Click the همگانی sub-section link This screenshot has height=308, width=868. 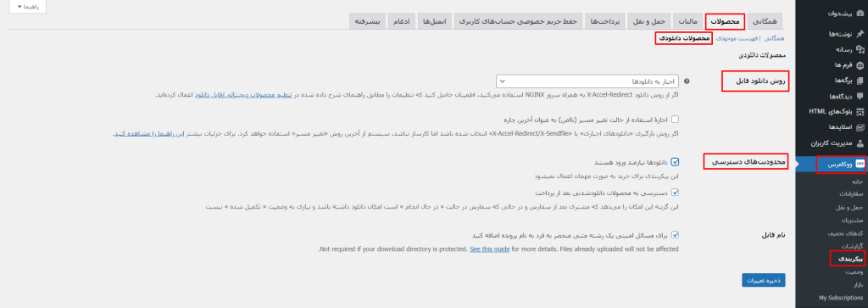(x=774, y=38)
